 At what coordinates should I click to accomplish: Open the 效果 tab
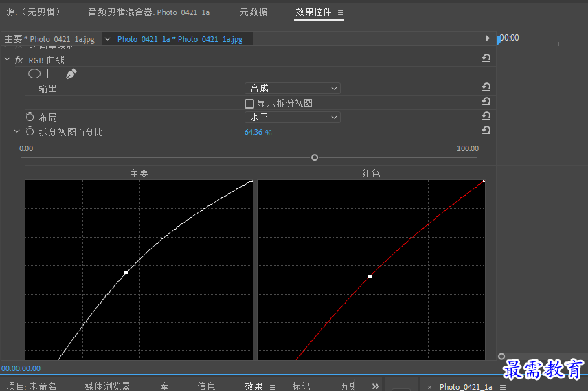[254, 386]
